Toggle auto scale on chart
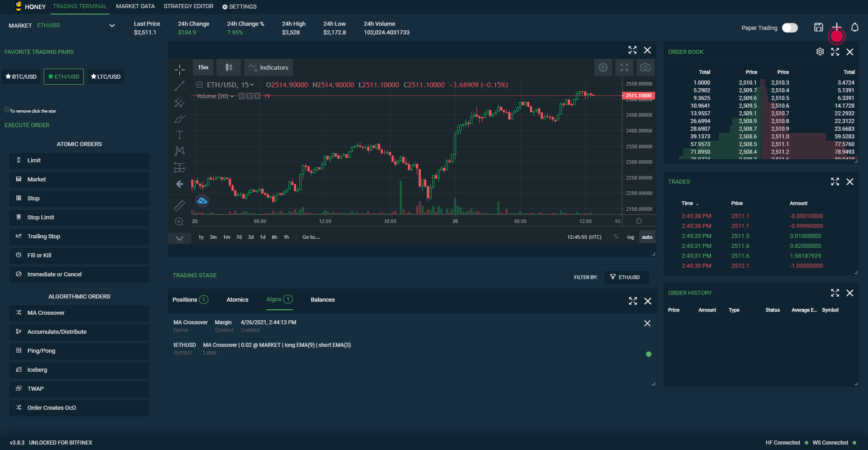The width and height of the screenshot is (868, 450). tap(647, 237)
